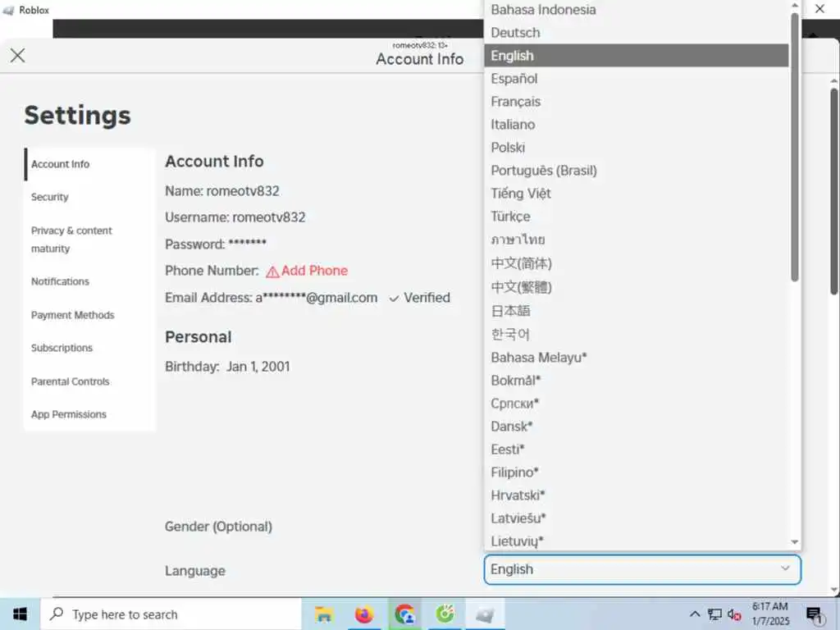Select Tiếng Việt language option
The width and height of the screenshot is (840, 630).
tap(636, 194)
